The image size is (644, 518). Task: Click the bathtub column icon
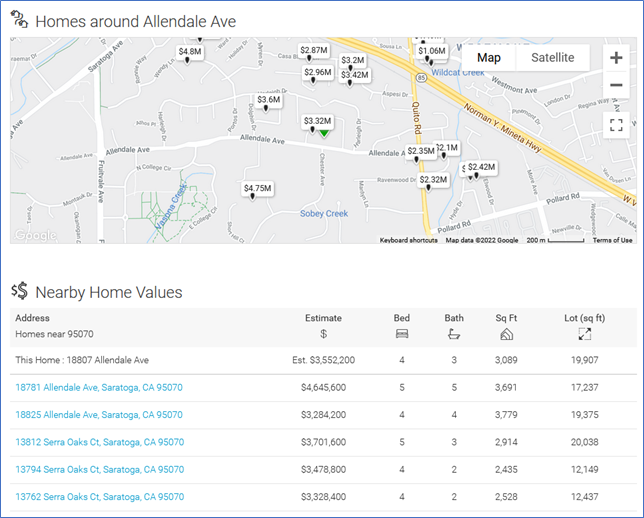[454, 334]
